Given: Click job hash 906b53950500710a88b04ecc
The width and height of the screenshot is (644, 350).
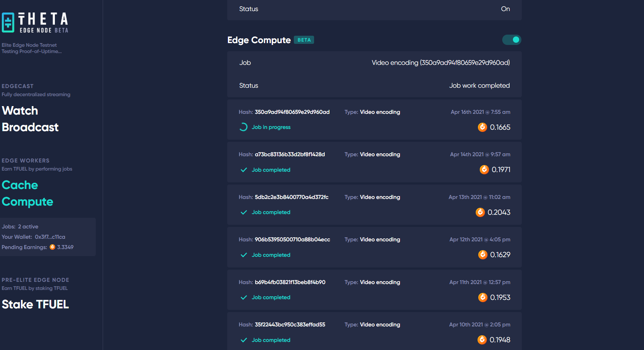Looking at the screenshot, I should point(292,239).
